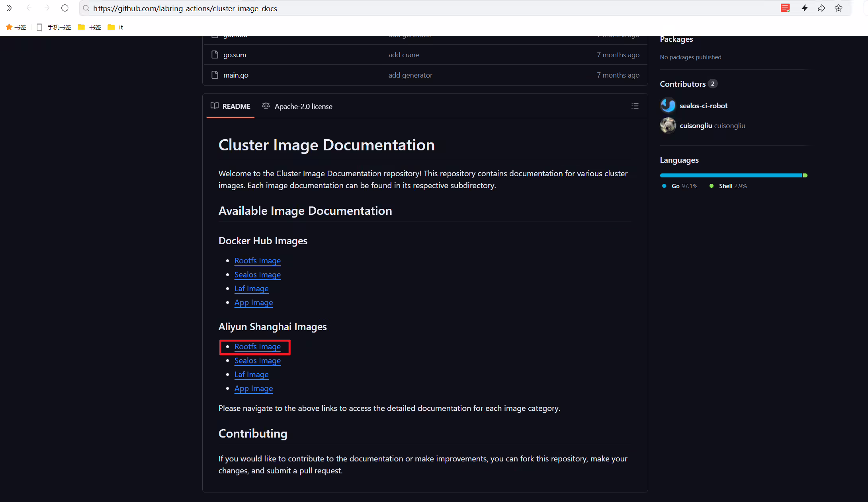
Task: Click the search icon in address bar
Action: pos(86,8)
